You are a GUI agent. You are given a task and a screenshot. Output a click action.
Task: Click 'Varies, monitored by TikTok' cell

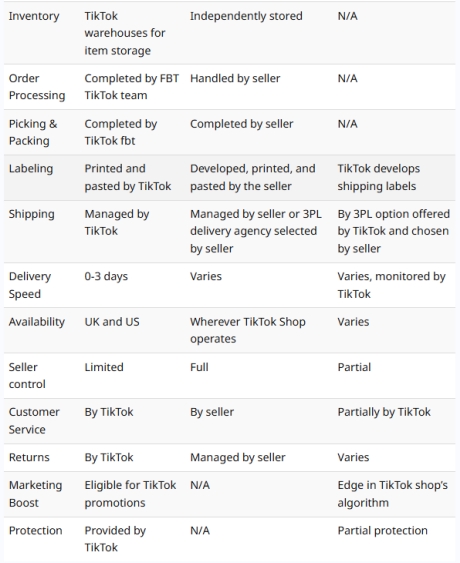click(x=391, y=285)
